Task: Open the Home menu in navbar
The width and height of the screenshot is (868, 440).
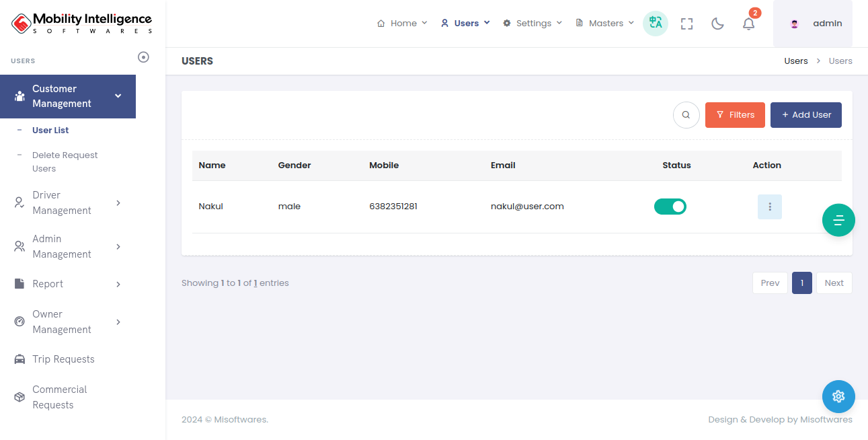Action: tap(402, 24)
